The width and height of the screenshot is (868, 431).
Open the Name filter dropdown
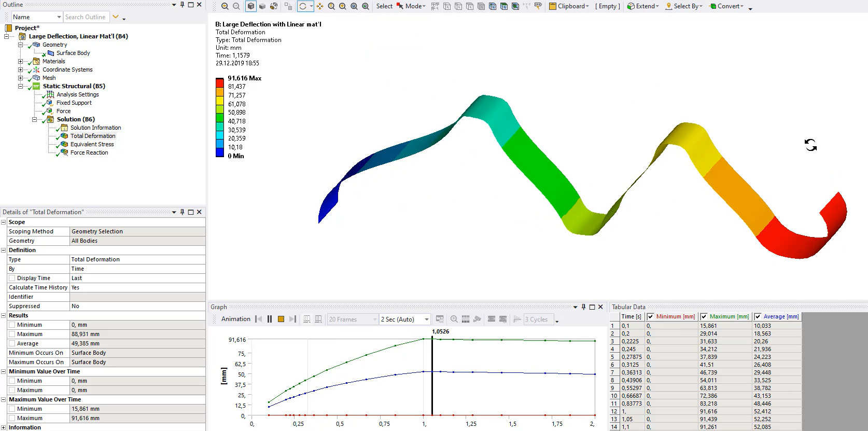click(x=59, y=17)
